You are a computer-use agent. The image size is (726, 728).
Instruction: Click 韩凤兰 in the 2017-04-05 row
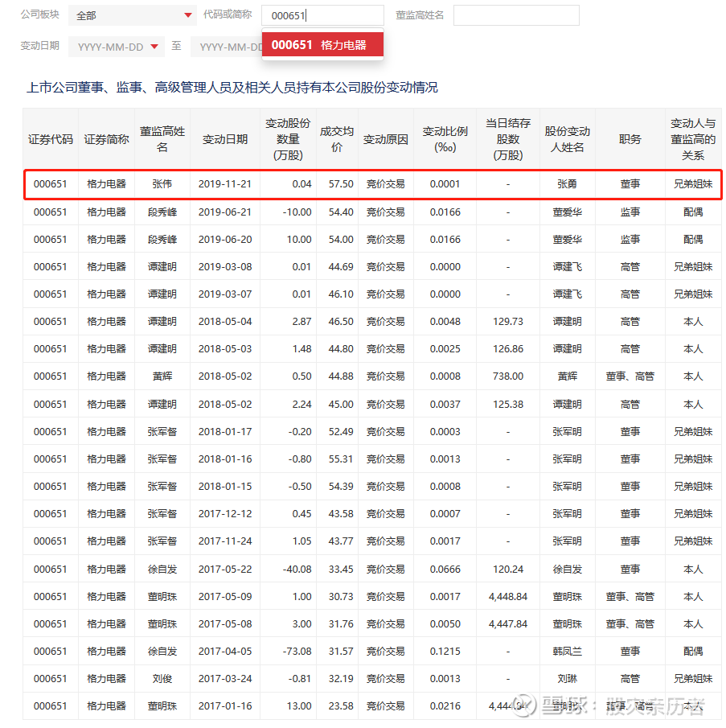[567, 652]
